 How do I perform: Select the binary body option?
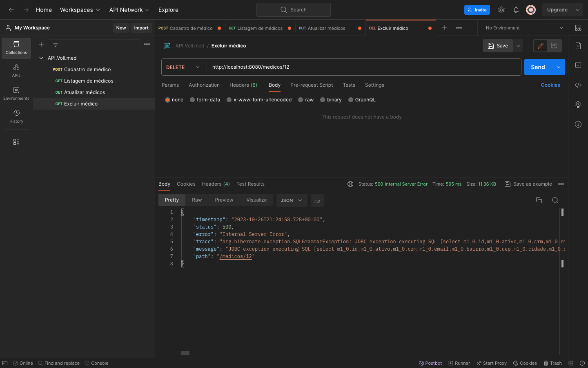point(323,100)
